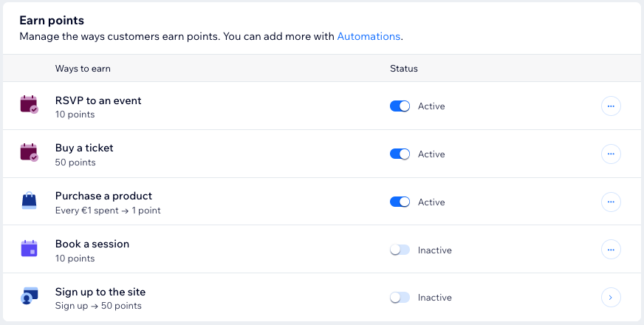Click the Ways to earn column header

[83, 69]
